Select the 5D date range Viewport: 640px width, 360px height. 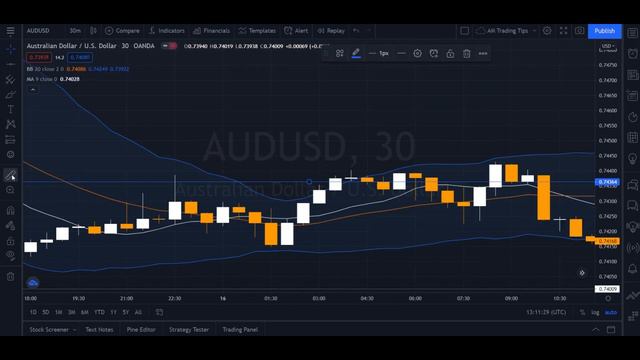click(x=46, y=312)
